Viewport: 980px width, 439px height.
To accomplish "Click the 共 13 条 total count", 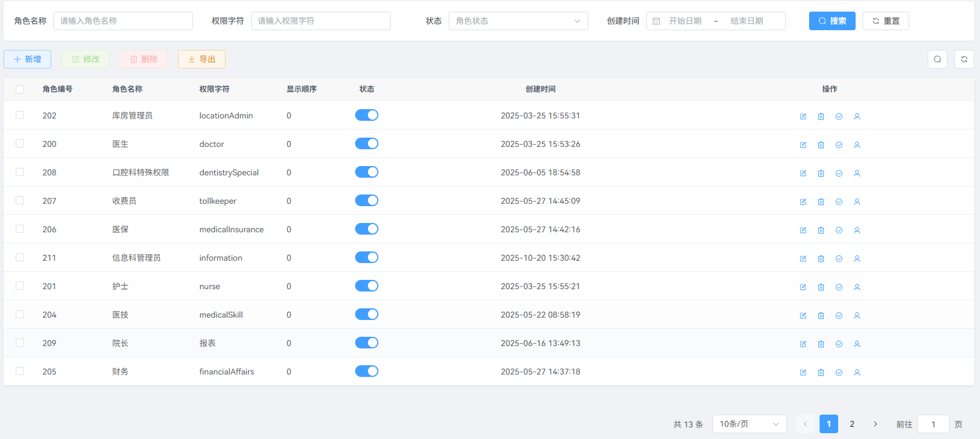I will click(688, 424).
